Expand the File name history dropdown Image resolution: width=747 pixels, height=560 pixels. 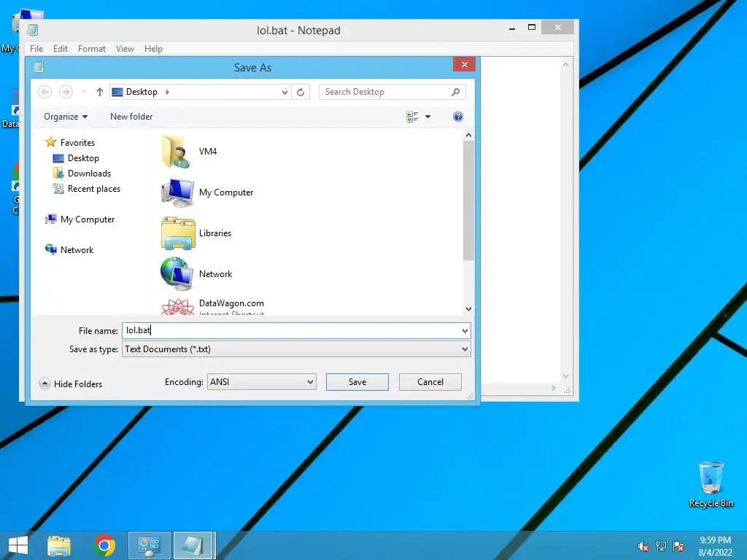coord(465,330)
